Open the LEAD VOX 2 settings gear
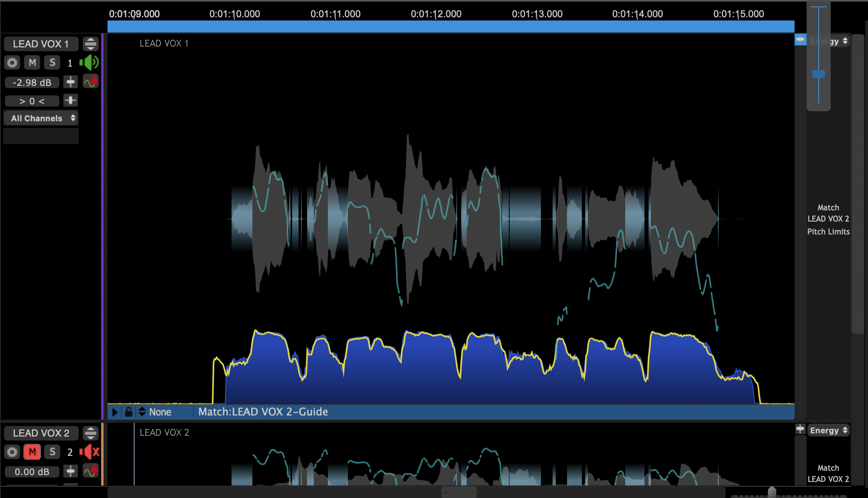The image size is (868, 498). [x=12, y=452]
